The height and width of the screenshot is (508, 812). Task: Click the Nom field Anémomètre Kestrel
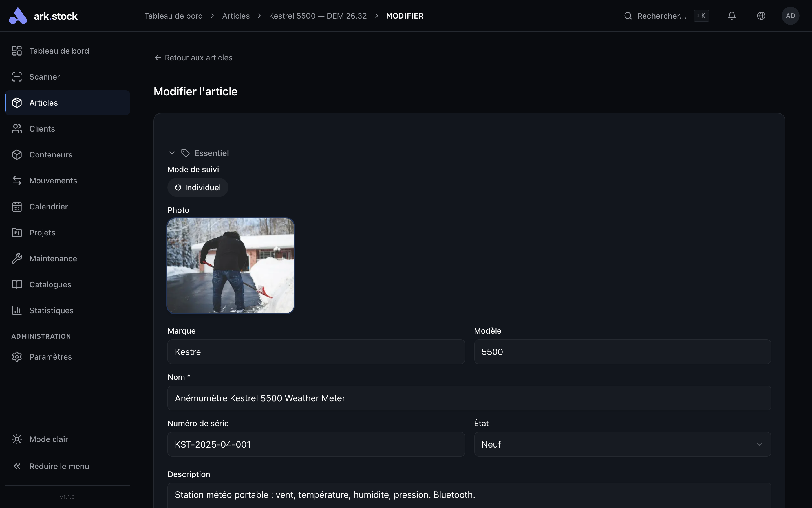[x=469, y=398]
